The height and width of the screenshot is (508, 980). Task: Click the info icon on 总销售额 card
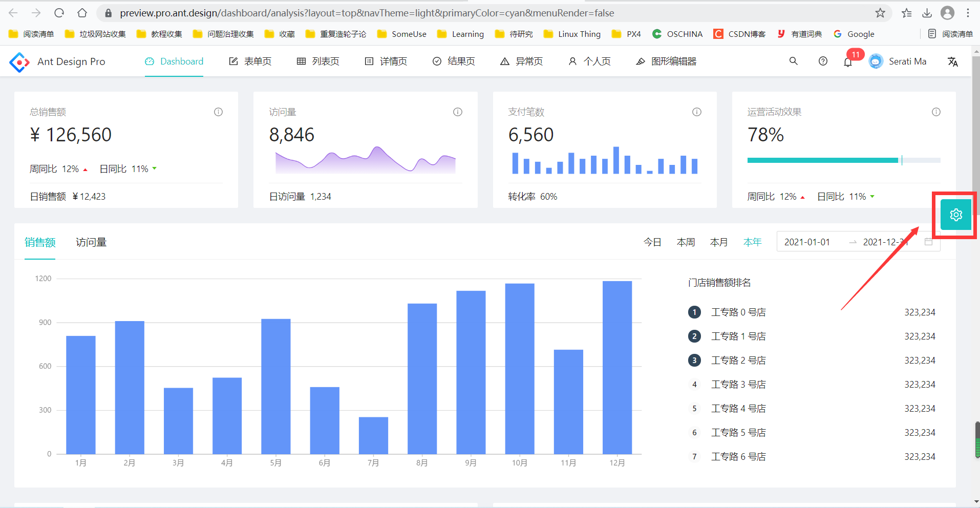pos(218,112)
